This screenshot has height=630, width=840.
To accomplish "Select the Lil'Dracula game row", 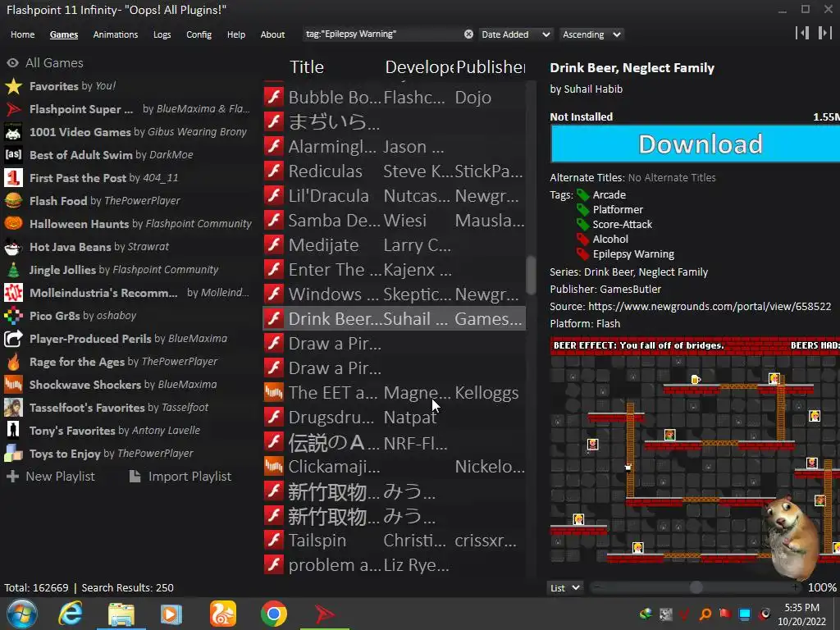I will click(x=395, y=196).
